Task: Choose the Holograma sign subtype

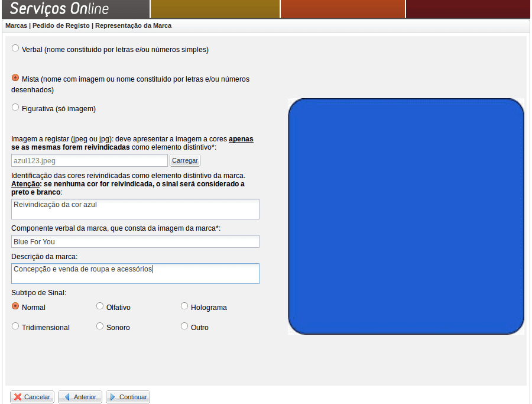Action: (x=184, y=306)
